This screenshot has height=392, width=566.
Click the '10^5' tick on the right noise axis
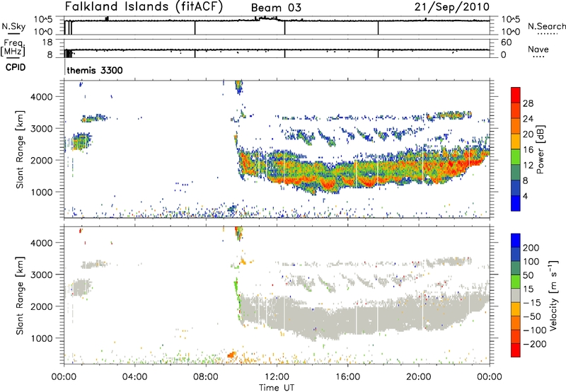coord(510,19)
